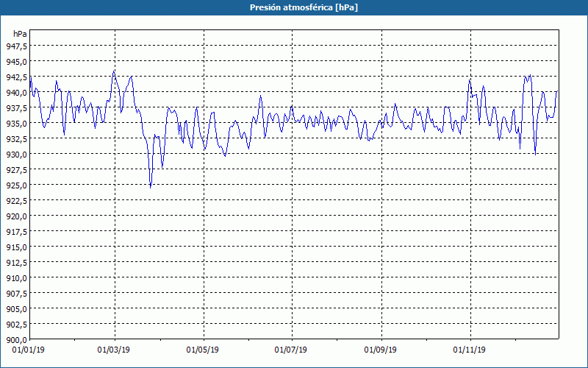588x368 pixels.
Task: Select the 930,0 axis value
Action: tap(16, 154)
